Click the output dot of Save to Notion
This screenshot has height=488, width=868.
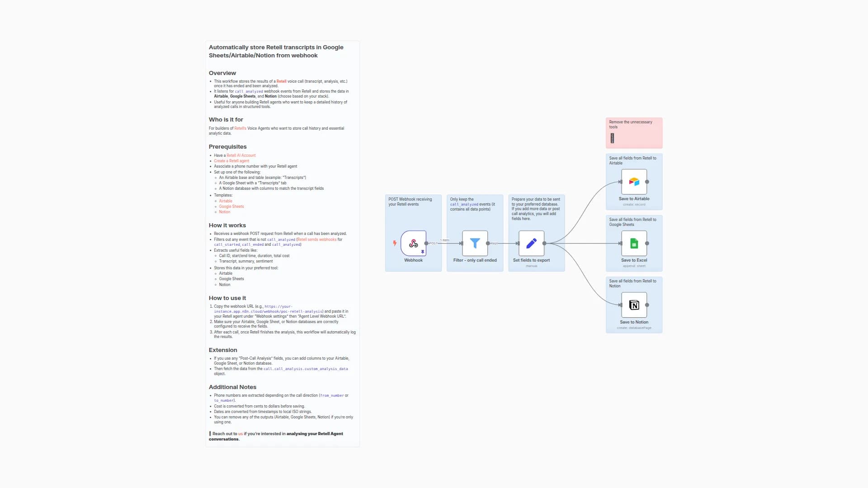point(647,305)
